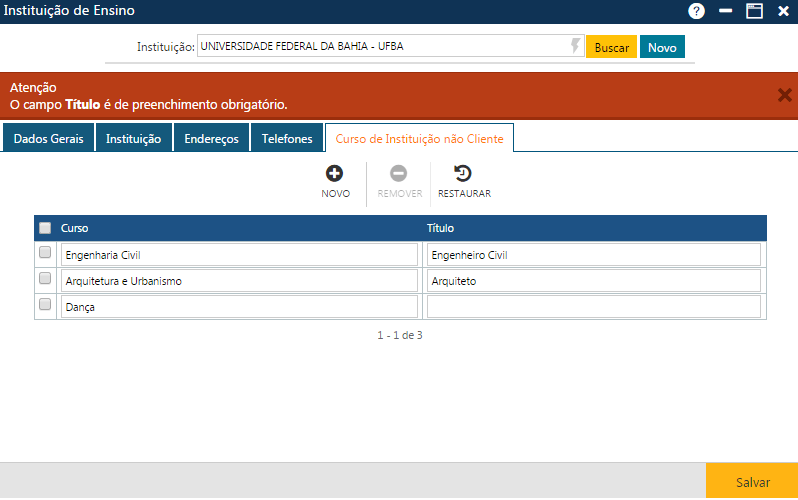Viewport: 798px width, 500px height.
Task: Select the Arquitetura e Urbanismo row checkbox
Action: [45, 280]
